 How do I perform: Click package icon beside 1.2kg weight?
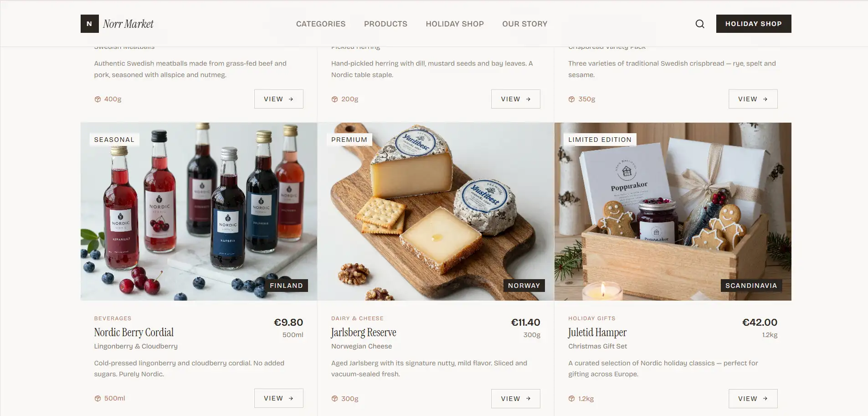pyautogui.click(x=571, y=399)
